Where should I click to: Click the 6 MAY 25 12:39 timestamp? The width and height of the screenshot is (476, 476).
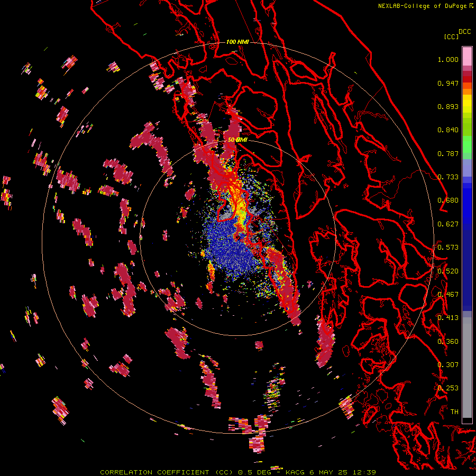coord(343,472)
